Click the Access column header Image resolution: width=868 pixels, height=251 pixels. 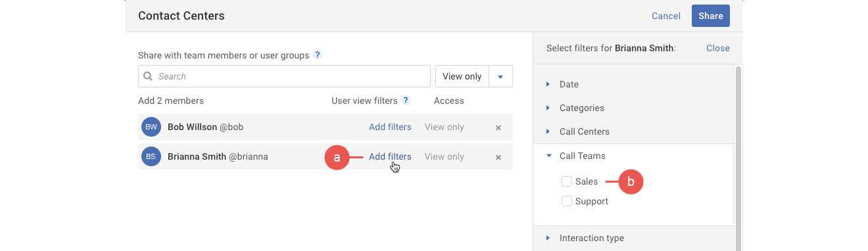(x=449, y=101)
